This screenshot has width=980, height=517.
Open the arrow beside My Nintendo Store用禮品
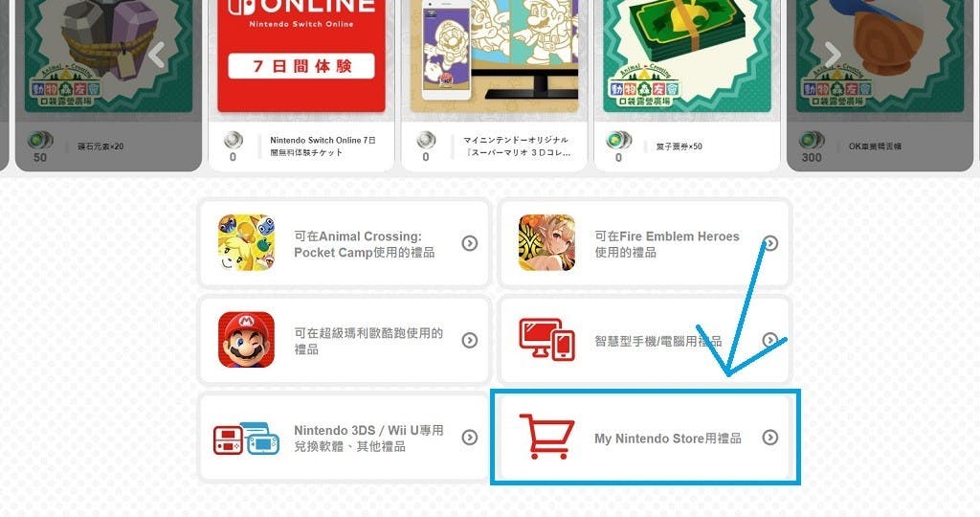[x=770, y=438]
